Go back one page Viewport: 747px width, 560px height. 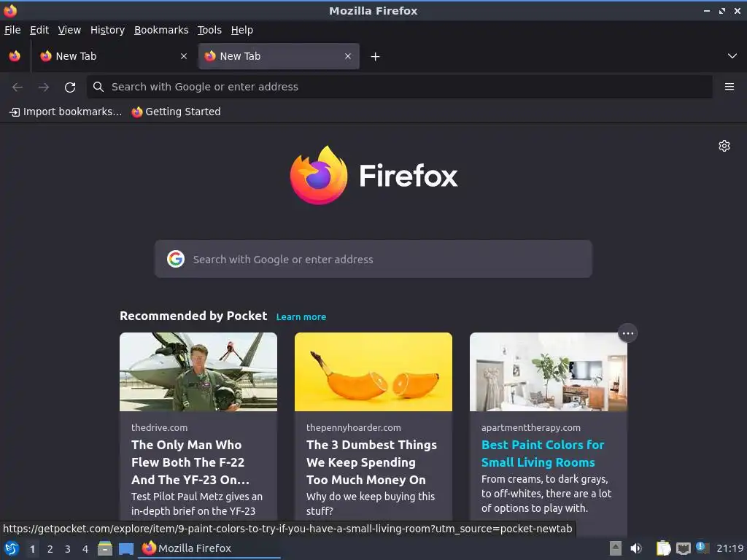tap(18, 87)
